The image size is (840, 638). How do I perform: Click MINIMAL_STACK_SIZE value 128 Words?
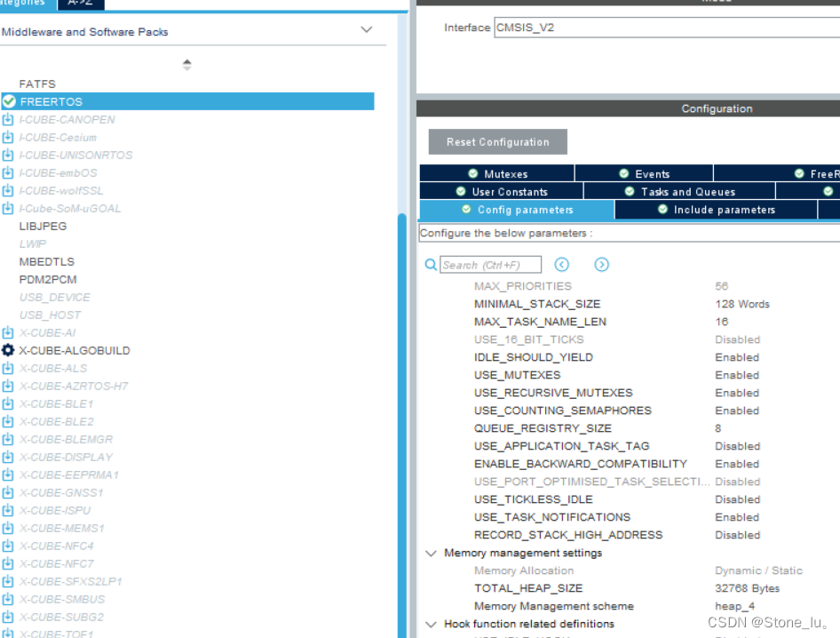[x=742, y=304]
